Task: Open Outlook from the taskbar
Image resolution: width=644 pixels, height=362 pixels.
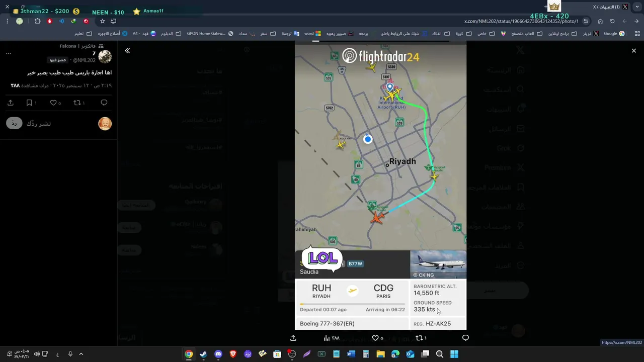Action: (410, 354)
